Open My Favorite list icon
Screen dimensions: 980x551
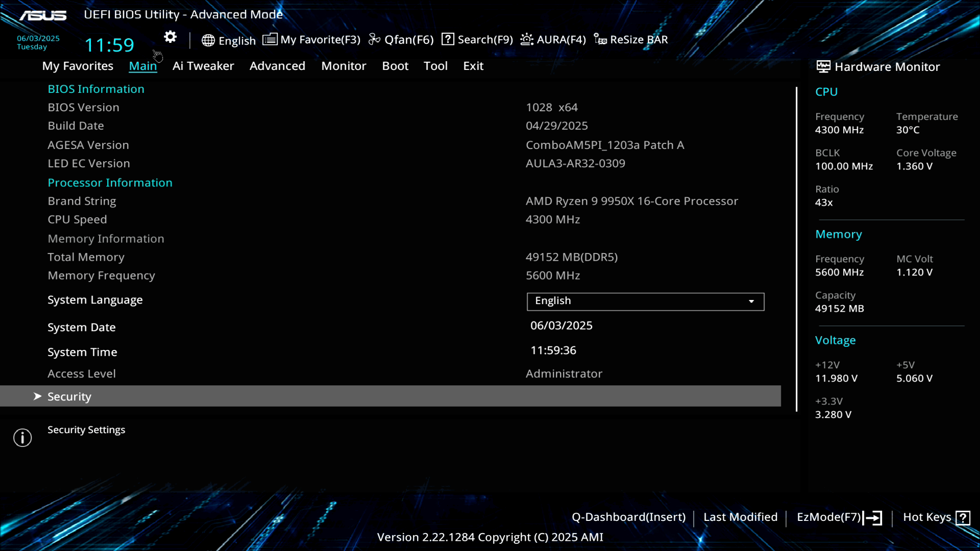point(269,39)
